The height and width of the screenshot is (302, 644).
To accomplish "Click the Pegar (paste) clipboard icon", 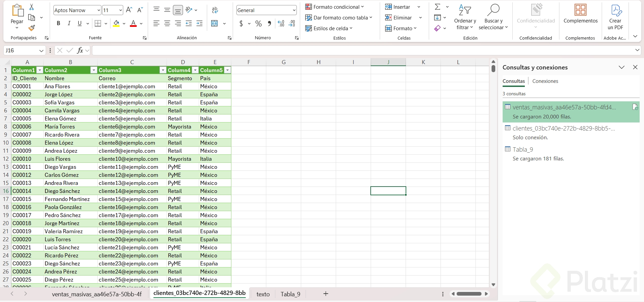I will point(17,10).
